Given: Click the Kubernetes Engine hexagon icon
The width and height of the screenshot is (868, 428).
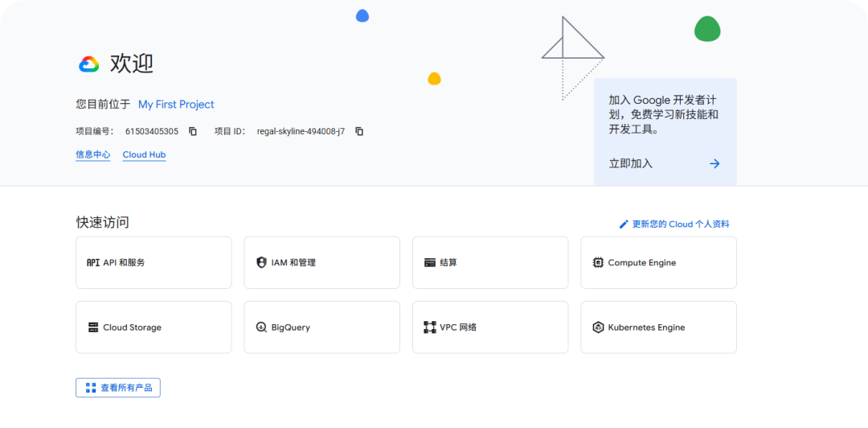Looking at the screenshot, I should [x=598, y=327].
